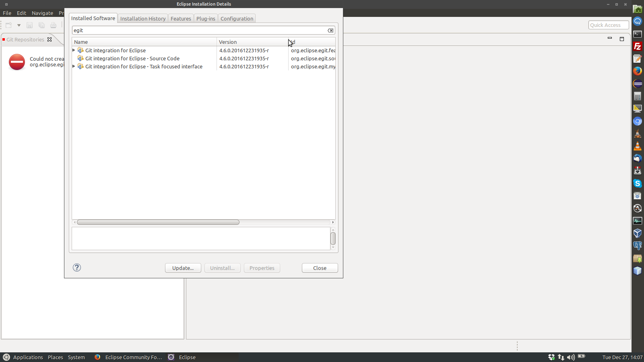Sort by the Version column header
The height and width of the screenshot is (362, 644).
tap(252, 42)
